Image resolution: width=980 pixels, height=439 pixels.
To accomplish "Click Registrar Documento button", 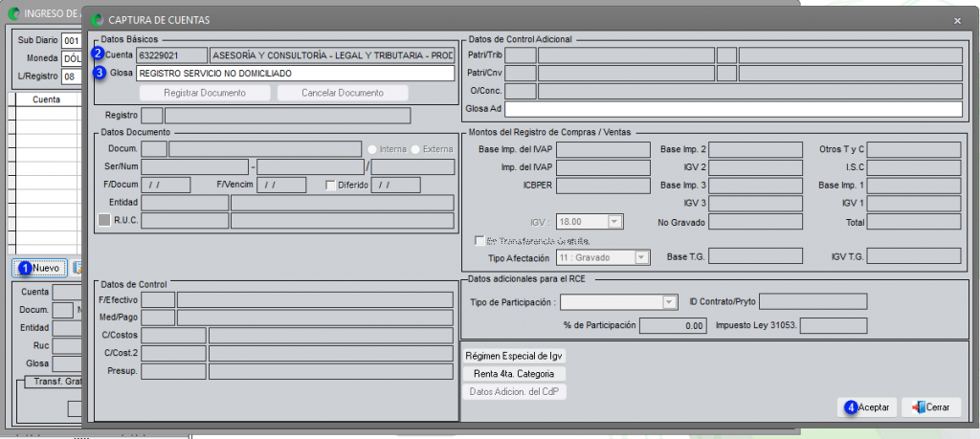I will click(x=205, y=93).
